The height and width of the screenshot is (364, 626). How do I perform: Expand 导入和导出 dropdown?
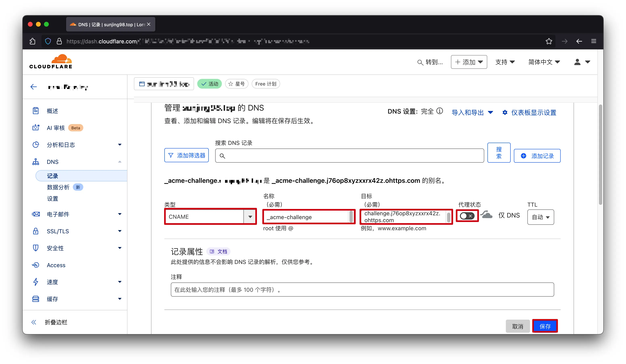coord(472,113)
